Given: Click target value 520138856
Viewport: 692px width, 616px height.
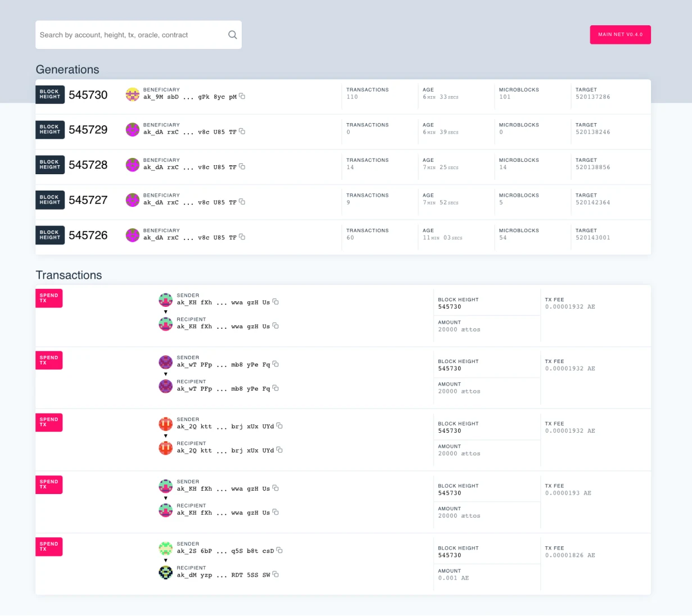Looking at the screenshot, I should 593,167.
